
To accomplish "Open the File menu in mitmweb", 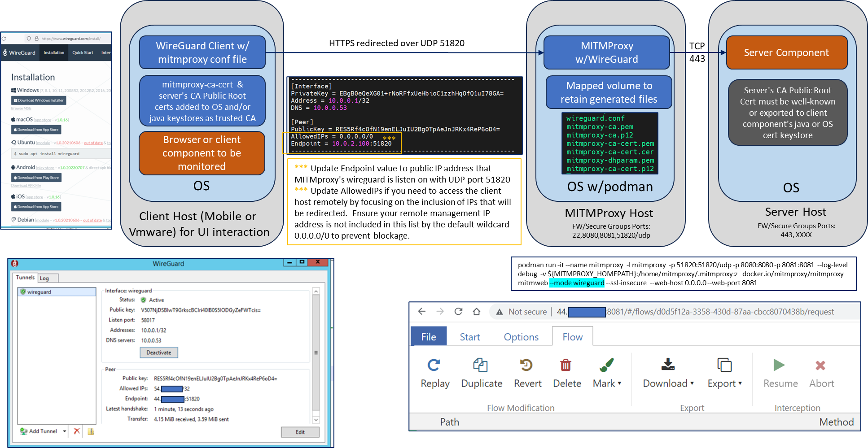I will 428,337.
